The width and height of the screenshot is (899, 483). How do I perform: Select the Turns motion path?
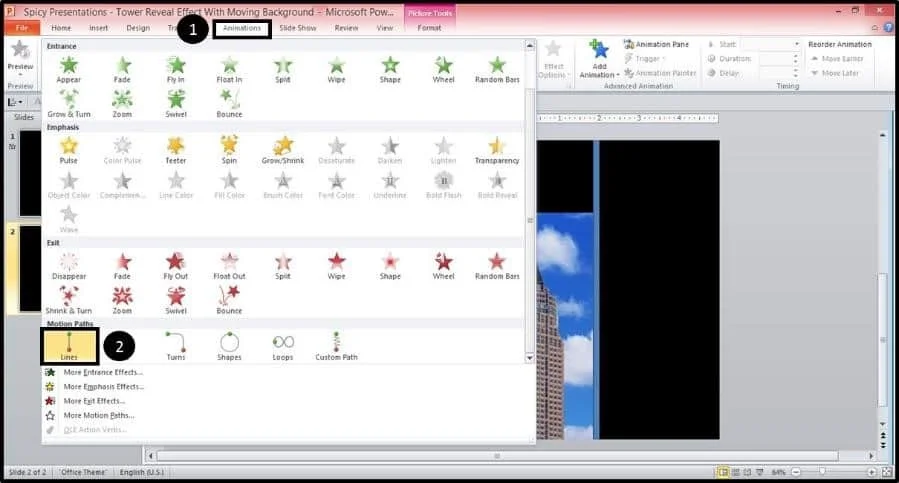point(175,346)
